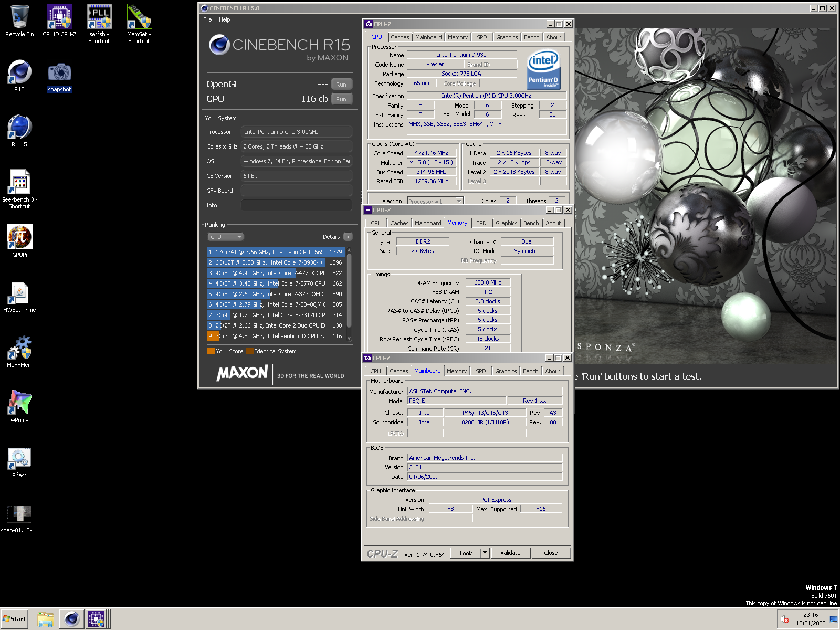
Task: Open the Start menu
Action: pyautogui.click(x=14, y=619)
